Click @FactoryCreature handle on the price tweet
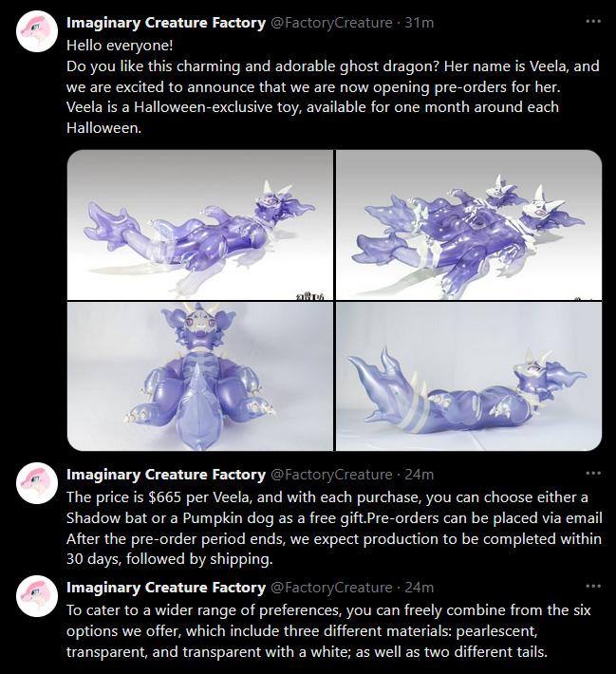The image size is (616, 674). (x=331, y=475)
